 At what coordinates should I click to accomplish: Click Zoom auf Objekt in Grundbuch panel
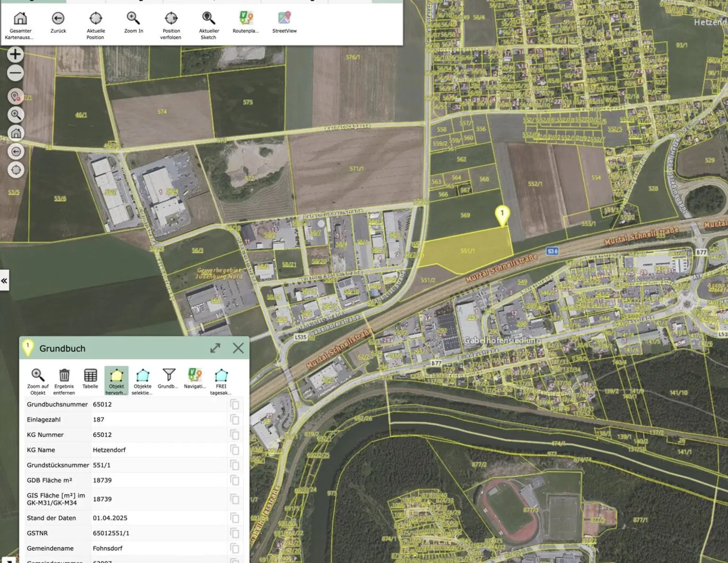pos(38,375)
